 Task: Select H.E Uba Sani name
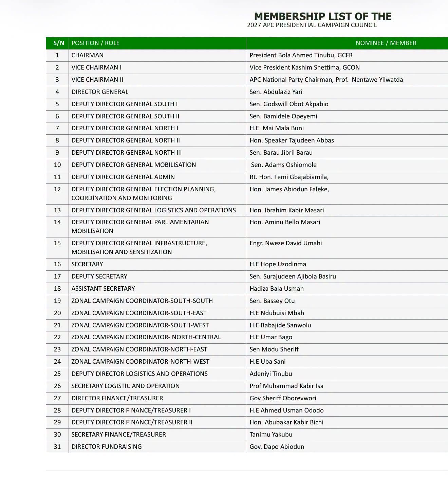click(267, 362)
